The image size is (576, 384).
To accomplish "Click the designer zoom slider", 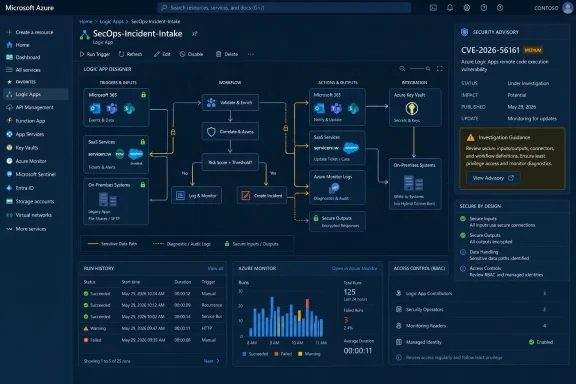I will coord(417,69).
